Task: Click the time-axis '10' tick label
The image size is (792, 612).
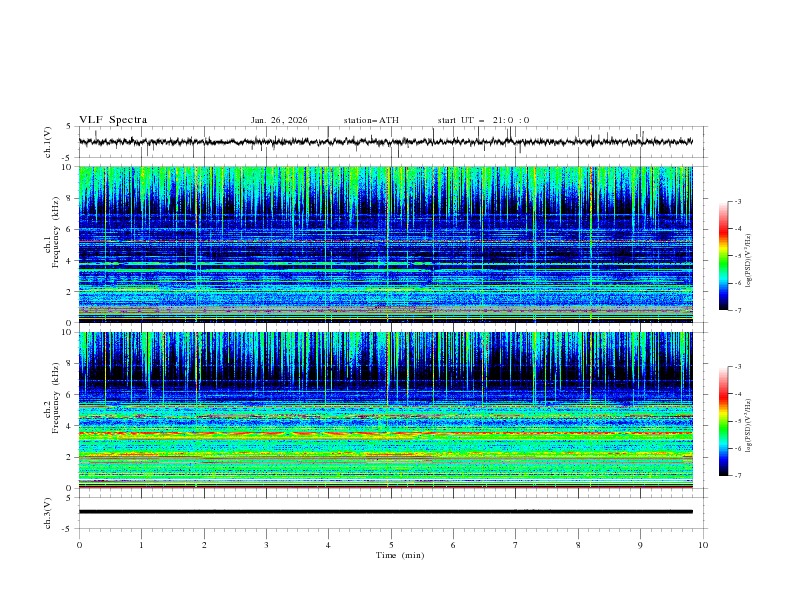Action: point(703,545)
